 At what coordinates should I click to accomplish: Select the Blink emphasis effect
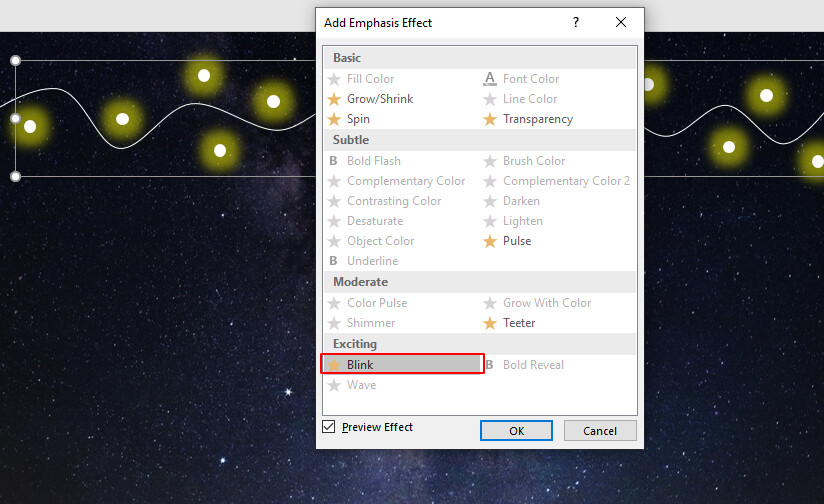(x=402, y=364)
